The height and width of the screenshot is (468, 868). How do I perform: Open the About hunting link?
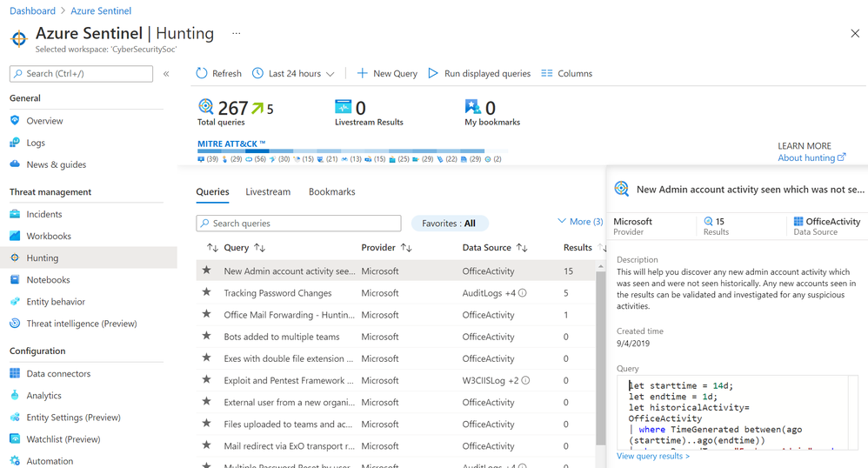tap(811, 157)
